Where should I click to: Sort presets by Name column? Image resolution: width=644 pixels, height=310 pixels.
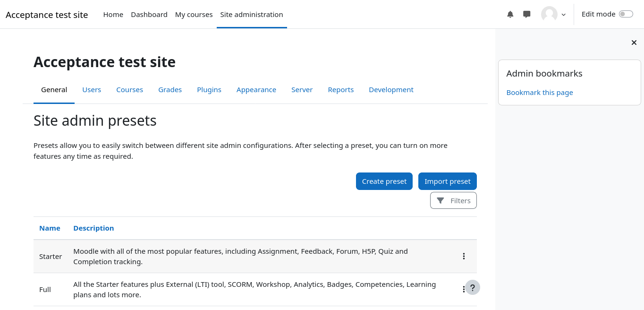click(50, 228)
